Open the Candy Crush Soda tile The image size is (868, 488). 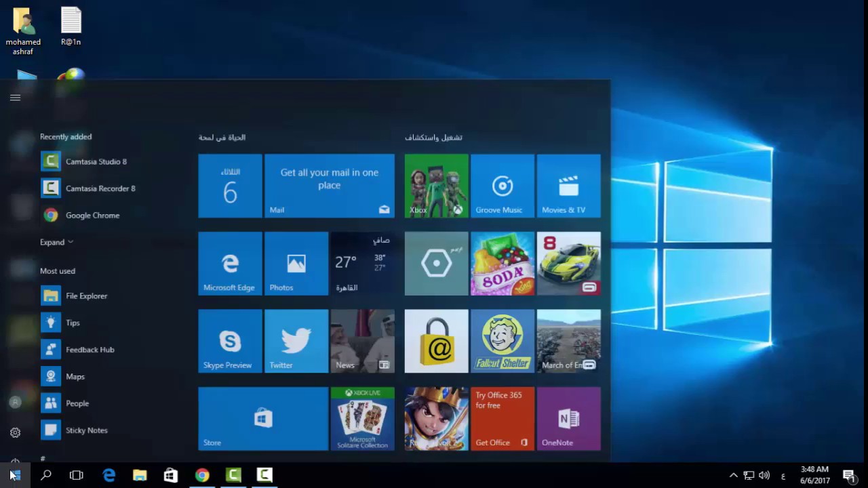tap(502, 264)
